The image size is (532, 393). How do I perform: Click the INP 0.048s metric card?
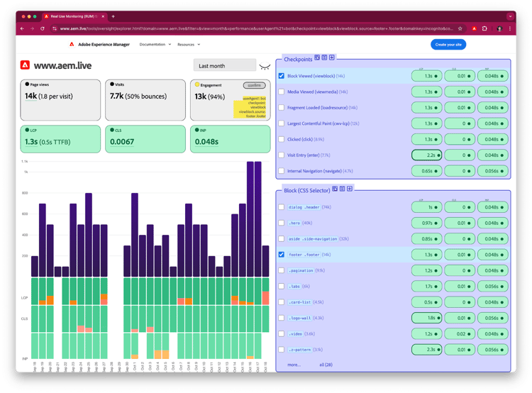tap(231, 139)
